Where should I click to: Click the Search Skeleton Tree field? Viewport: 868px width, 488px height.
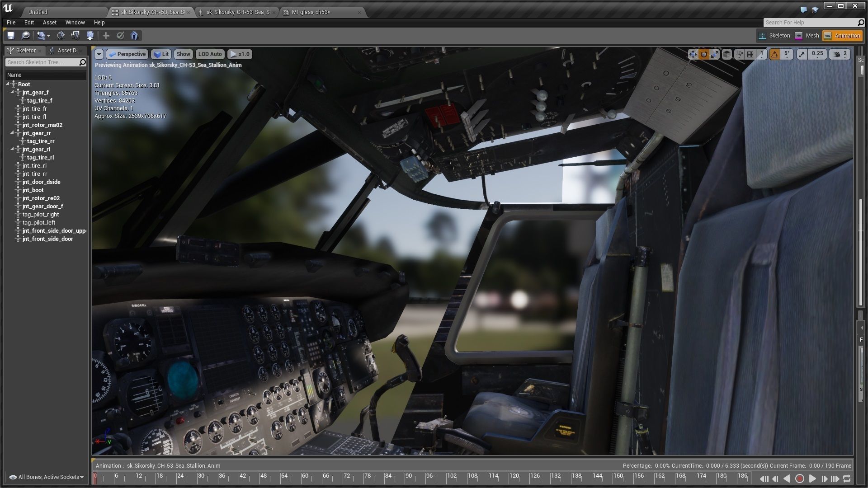42,62
